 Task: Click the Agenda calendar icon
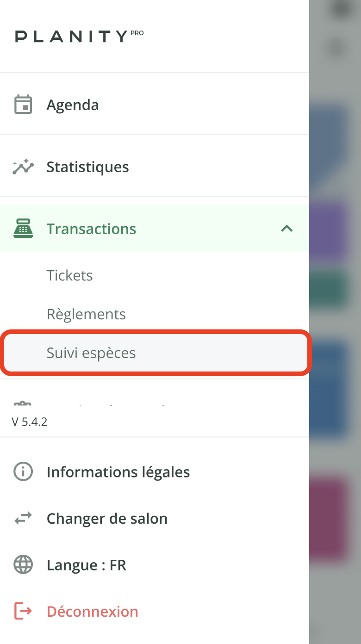click(x=23, y=105)
